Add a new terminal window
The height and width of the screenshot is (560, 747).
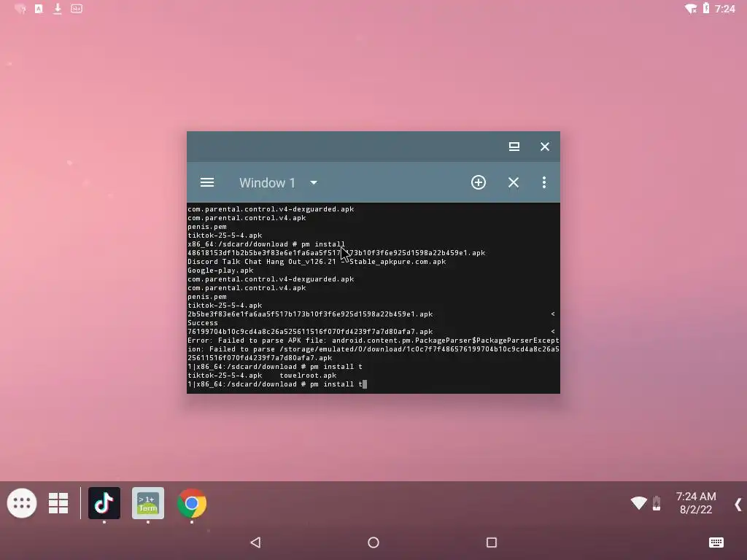click(479, 182)
